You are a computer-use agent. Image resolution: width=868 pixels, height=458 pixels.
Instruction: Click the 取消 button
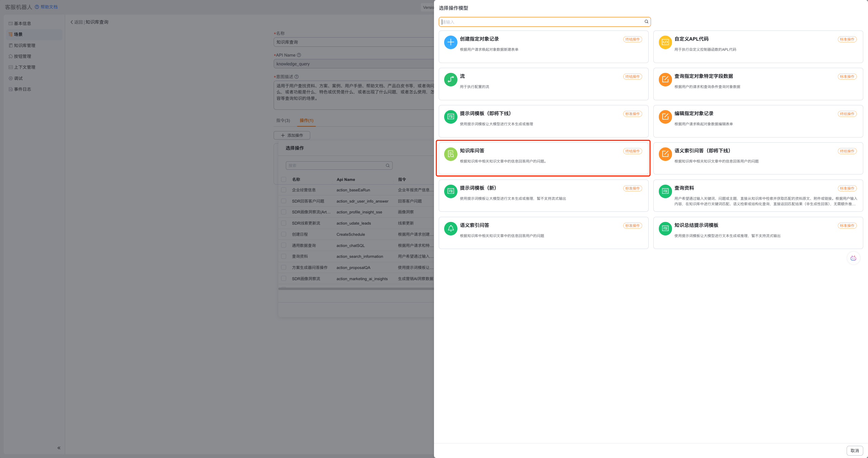[854, 451]
